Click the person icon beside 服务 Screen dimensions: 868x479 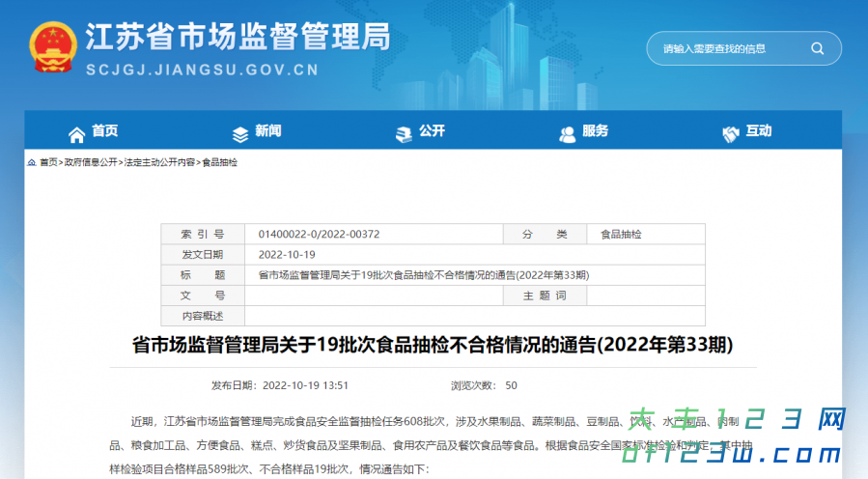[x=568, y=133]
